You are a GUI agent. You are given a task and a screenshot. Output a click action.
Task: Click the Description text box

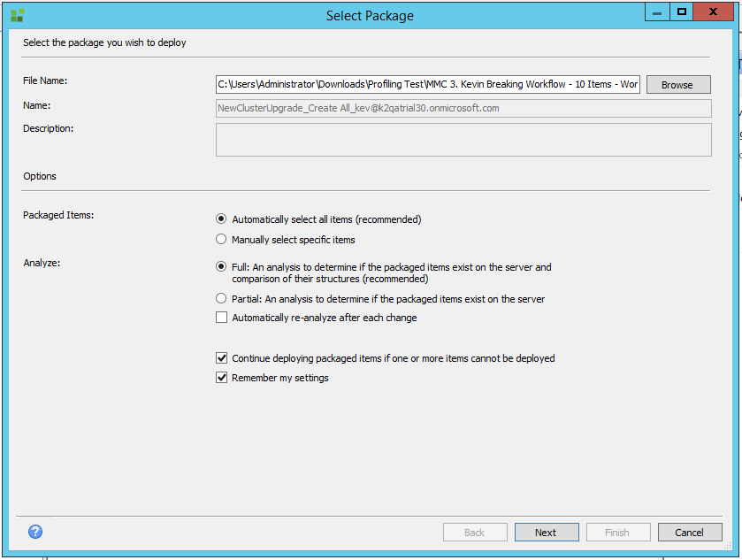pyautogui.click(x=463, y=140)
